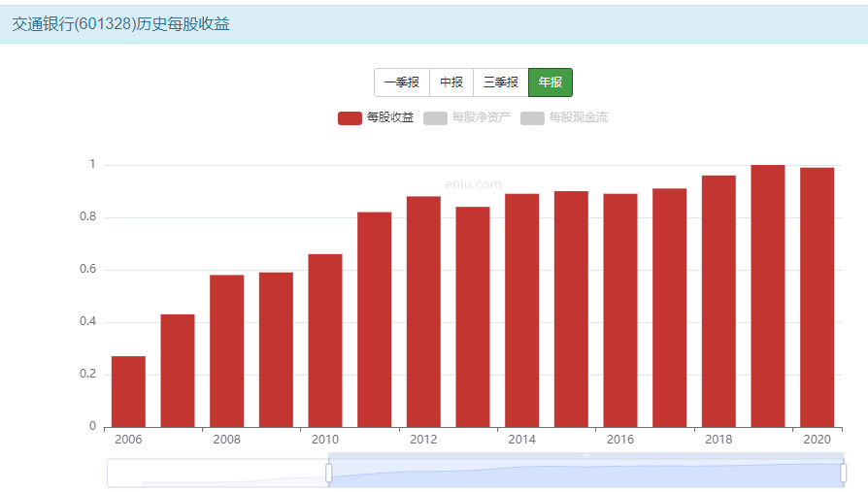
Task: Click the 2016 bar in the chart
Action: (620, 311)
